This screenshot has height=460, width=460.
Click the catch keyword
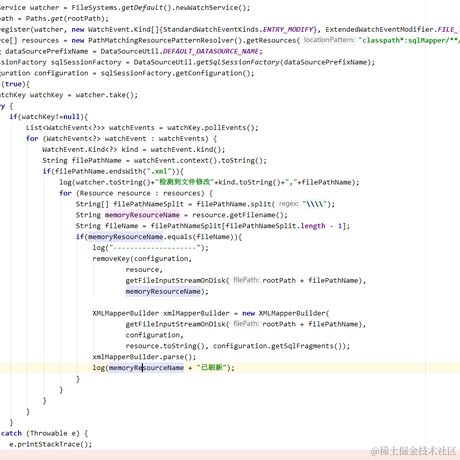click(11, 433)
